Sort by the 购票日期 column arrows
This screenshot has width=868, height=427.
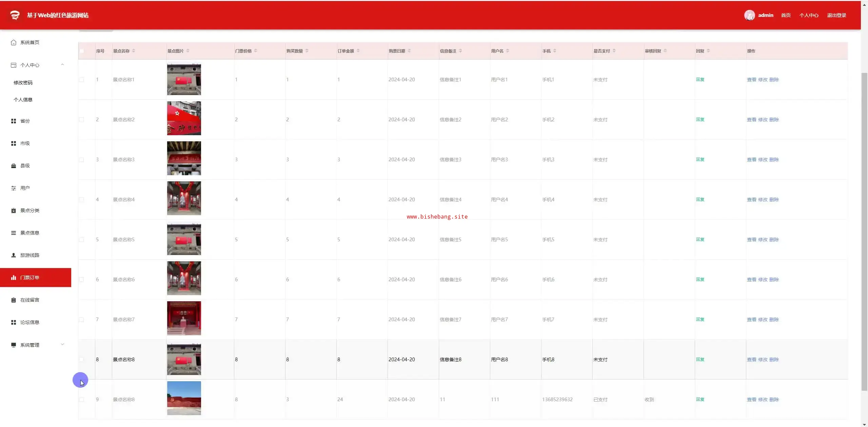coord(409,51)
